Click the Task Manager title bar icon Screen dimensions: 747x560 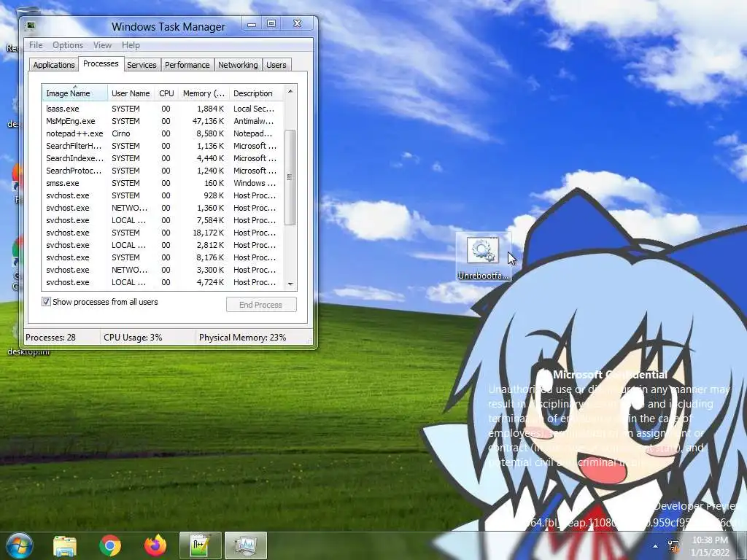[31, 26]
